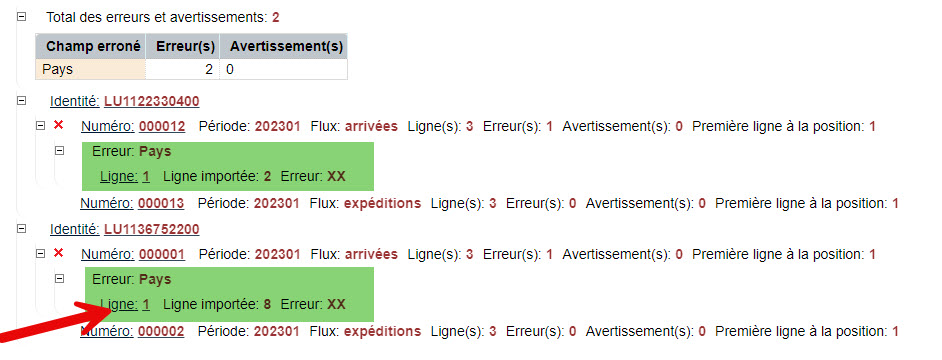Open declaration number 000002 link
The width and height of the screenshot is (942, 360).
click(x=161, y=331)
